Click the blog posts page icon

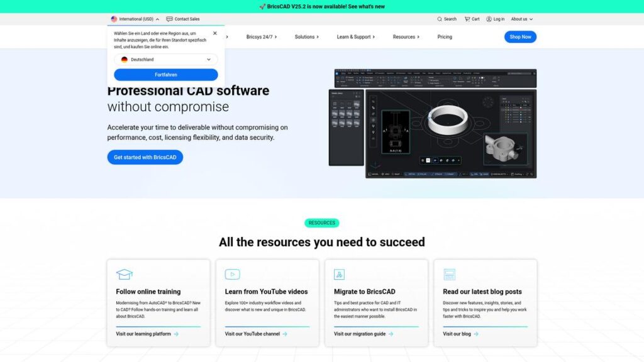tap(449, 274)
